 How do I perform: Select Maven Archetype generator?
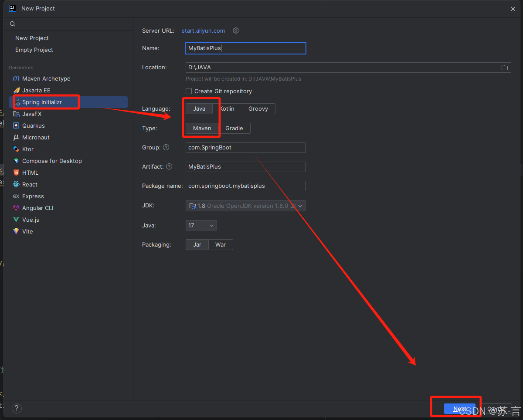coord(46,78)
